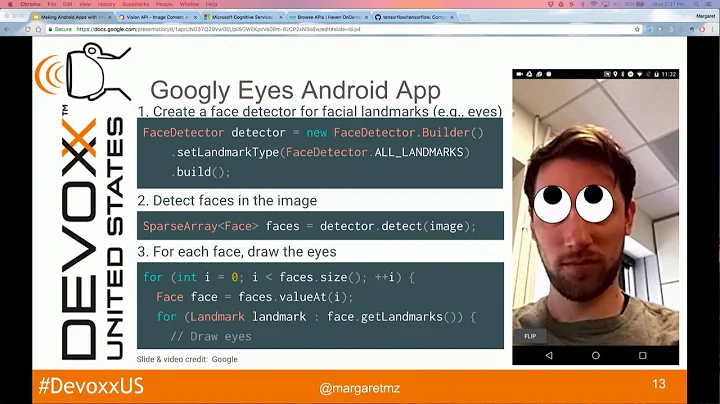Go back in browser history
Screen dimensions: 720x404
7,29
